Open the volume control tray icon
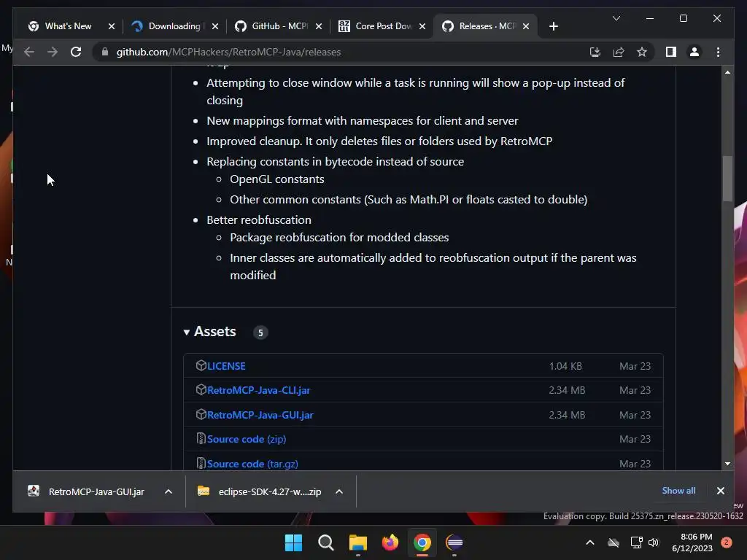Screen dimensions: 747x560 click(654, 542)
